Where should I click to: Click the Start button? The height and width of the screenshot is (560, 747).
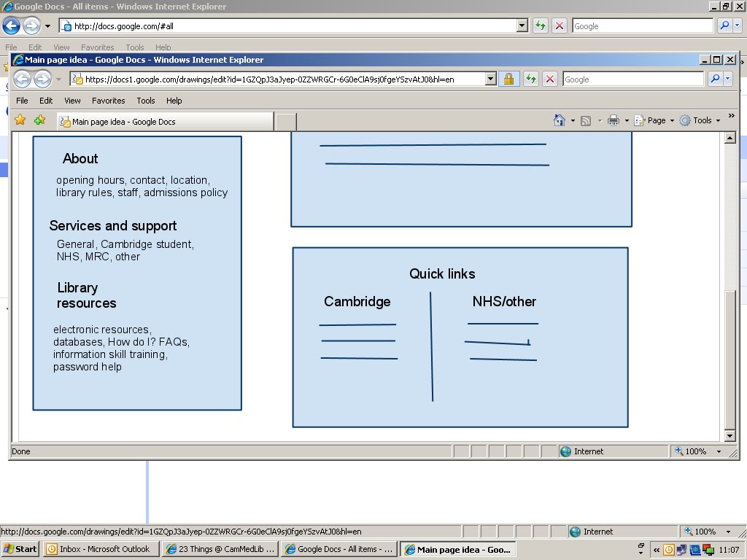18,549
